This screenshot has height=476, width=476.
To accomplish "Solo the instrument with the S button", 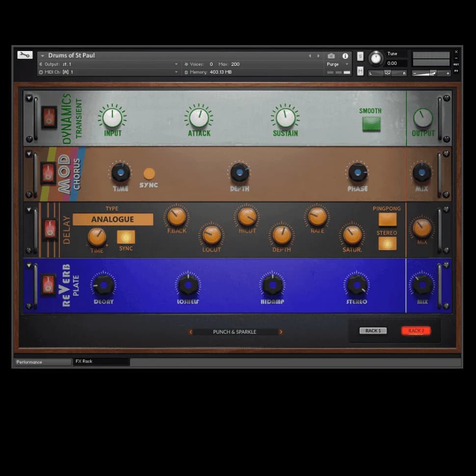I will tap(360, 56).
